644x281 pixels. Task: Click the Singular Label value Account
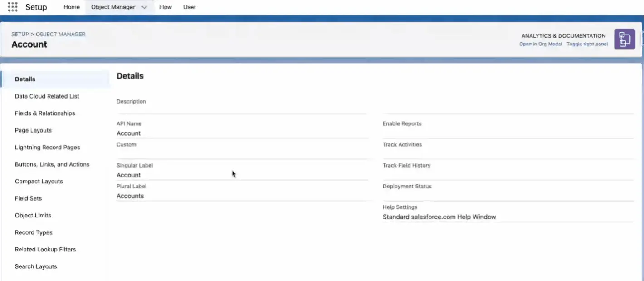128,175
